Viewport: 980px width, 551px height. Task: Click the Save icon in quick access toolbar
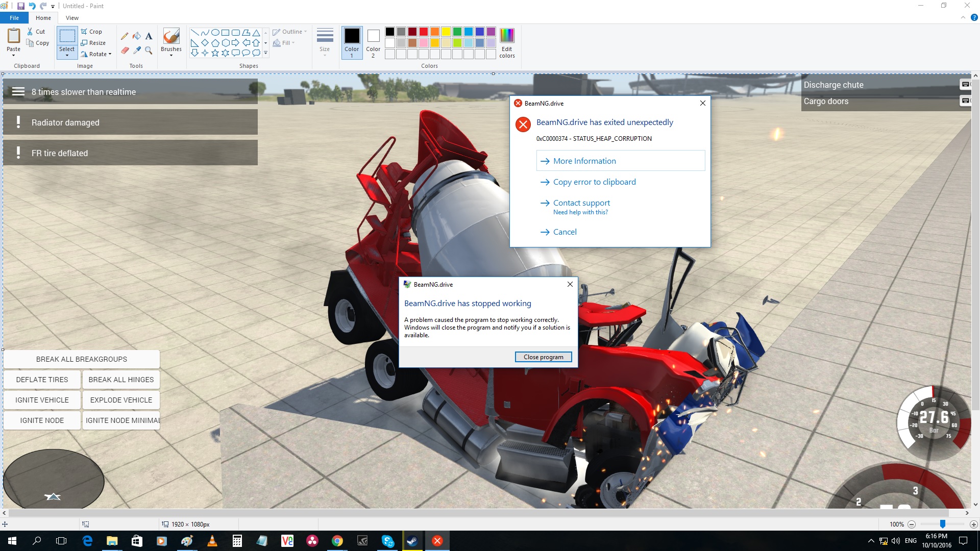click(21, 6)
